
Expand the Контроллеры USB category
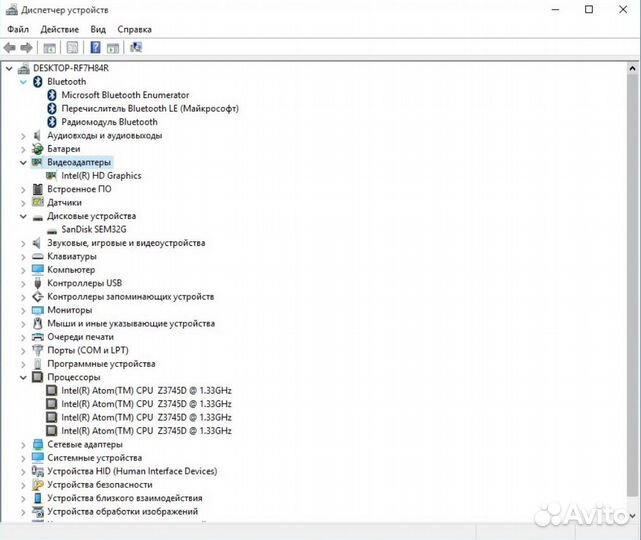point(23,283)
